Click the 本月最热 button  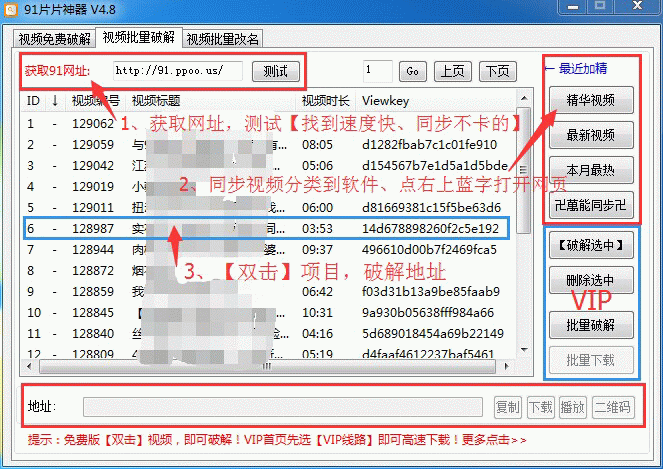point(591,170)
